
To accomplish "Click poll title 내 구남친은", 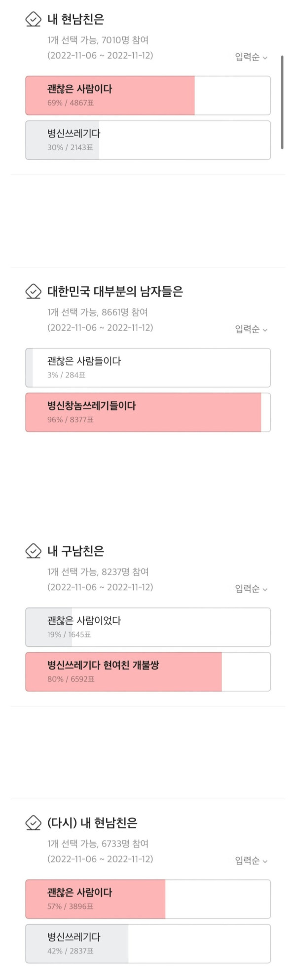I will pos(75,551).
